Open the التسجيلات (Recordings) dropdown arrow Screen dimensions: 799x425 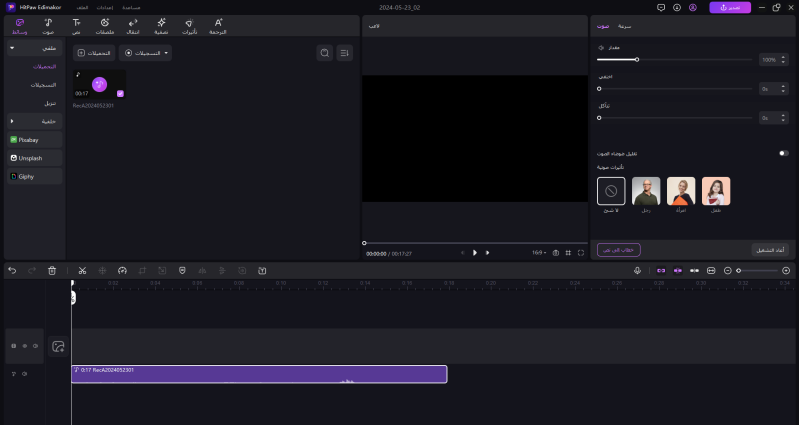pyautogui.click(x=166, y=53)
